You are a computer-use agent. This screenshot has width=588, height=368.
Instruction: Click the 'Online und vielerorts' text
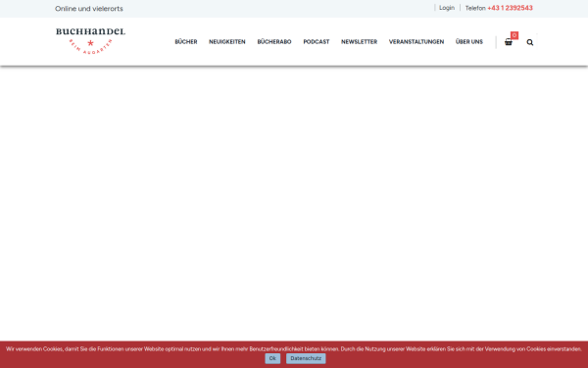(89, 9)
